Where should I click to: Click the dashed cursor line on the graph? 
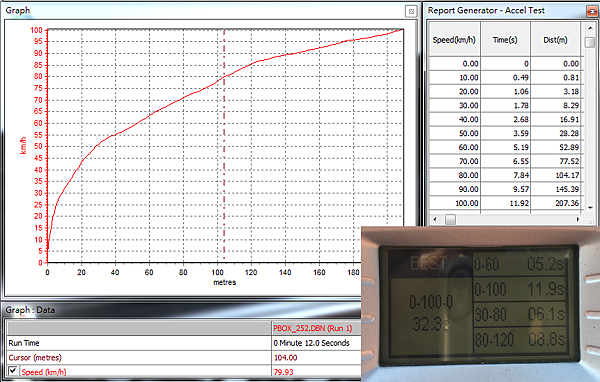[224, 145]
